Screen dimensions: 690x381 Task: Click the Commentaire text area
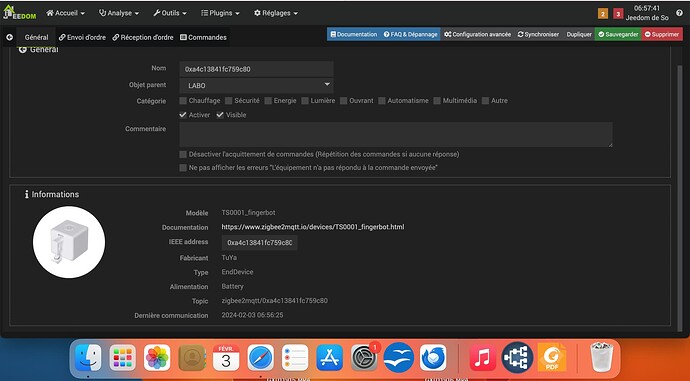(x=396, y=135)
